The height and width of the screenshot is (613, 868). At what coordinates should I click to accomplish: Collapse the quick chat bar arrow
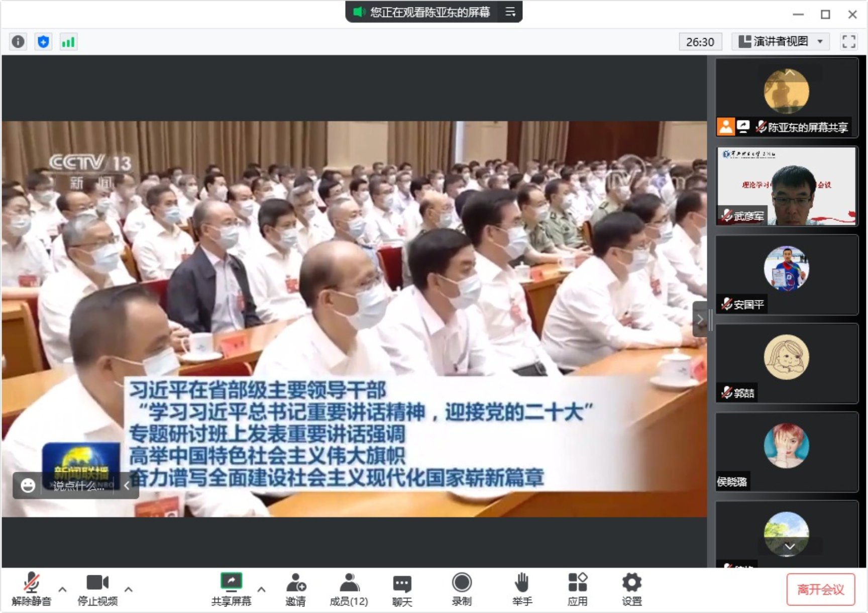(x=127, y=485)
